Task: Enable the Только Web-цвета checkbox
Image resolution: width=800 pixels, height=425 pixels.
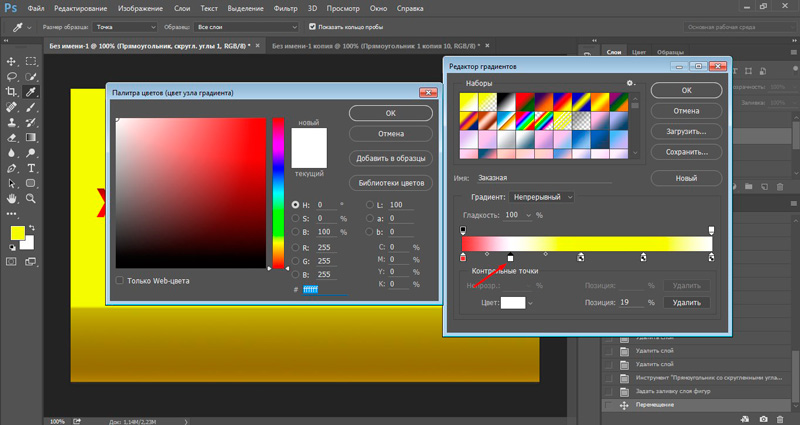Action: [121, 280]
